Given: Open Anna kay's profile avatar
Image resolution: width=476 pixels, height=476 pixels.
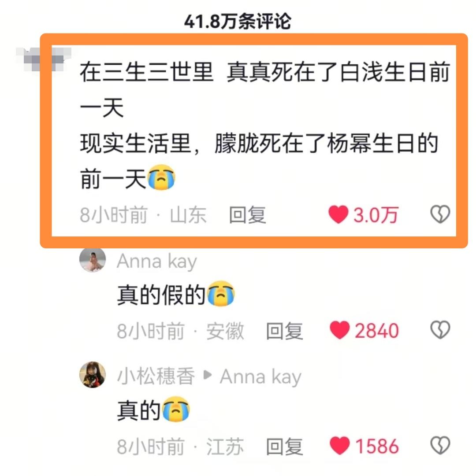Looking at the screenshot, I should coord(93,260).
